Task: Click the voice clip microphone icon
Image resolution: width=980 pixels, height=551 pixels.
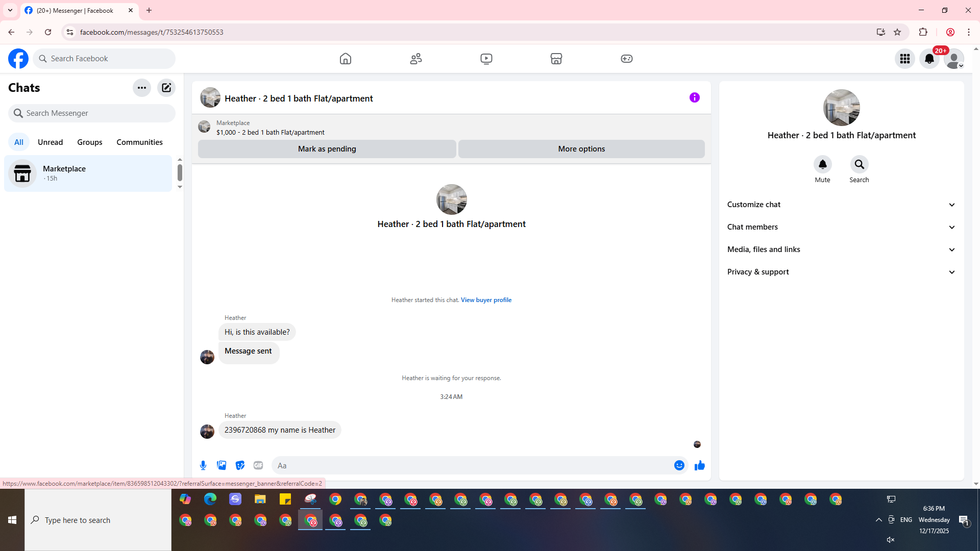Action: [203, 465]
